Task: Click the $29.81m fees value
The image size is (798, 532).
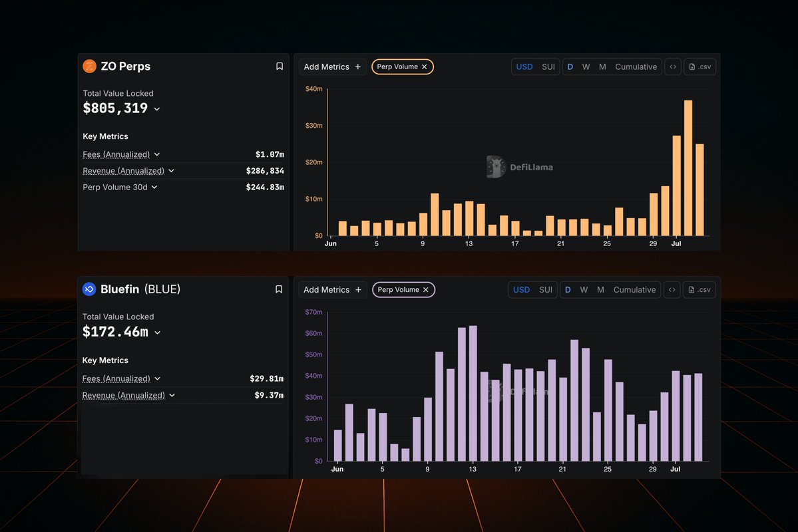Action: click(267, 378)
